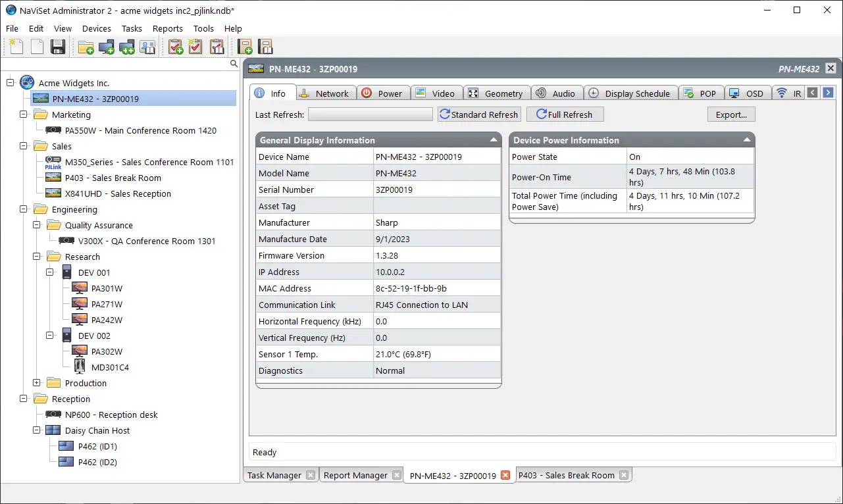This screenshot has height=504, width=843.
Task: Click the new task clipboard with star icon
Action: tap(195, 47)
